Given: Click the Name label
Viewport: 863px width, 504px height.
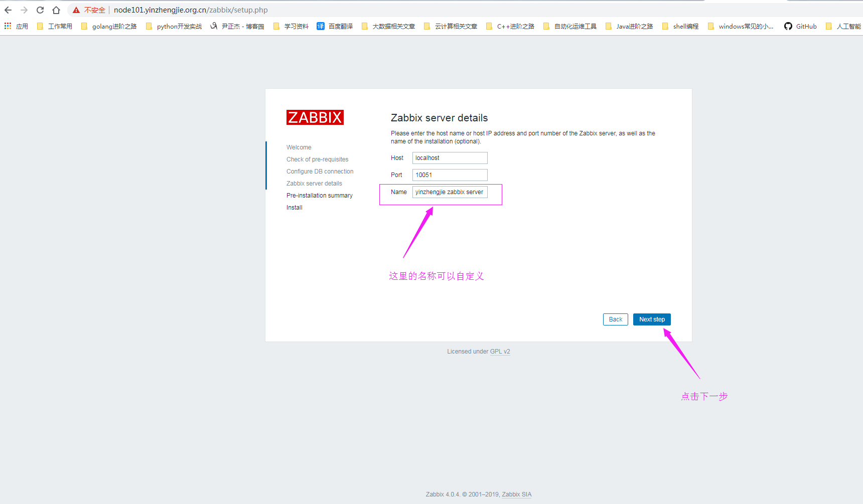Looking at the screenshot, I should [399, 192].
